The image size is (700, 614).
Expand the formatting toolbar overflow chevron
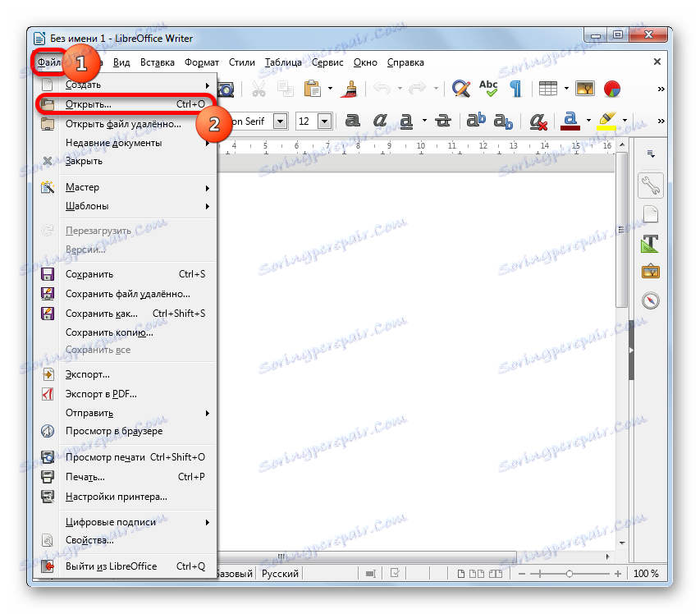coord(661,121)
